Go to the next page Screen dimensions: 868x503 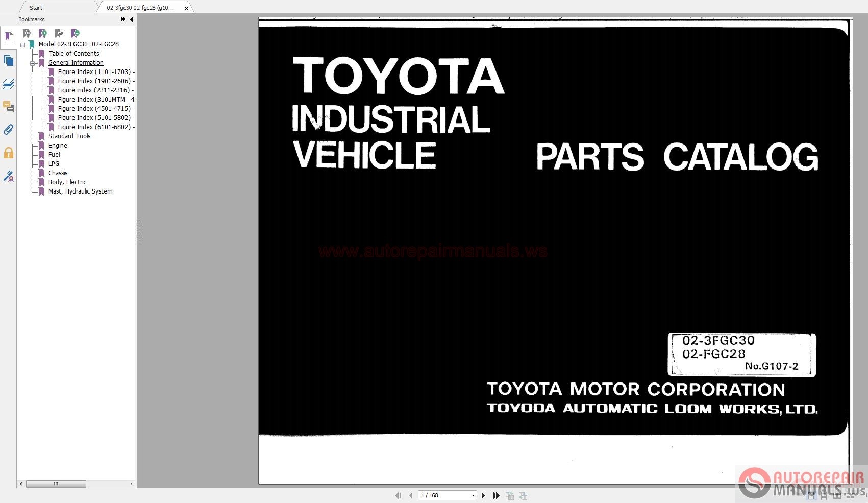(483, 495)
